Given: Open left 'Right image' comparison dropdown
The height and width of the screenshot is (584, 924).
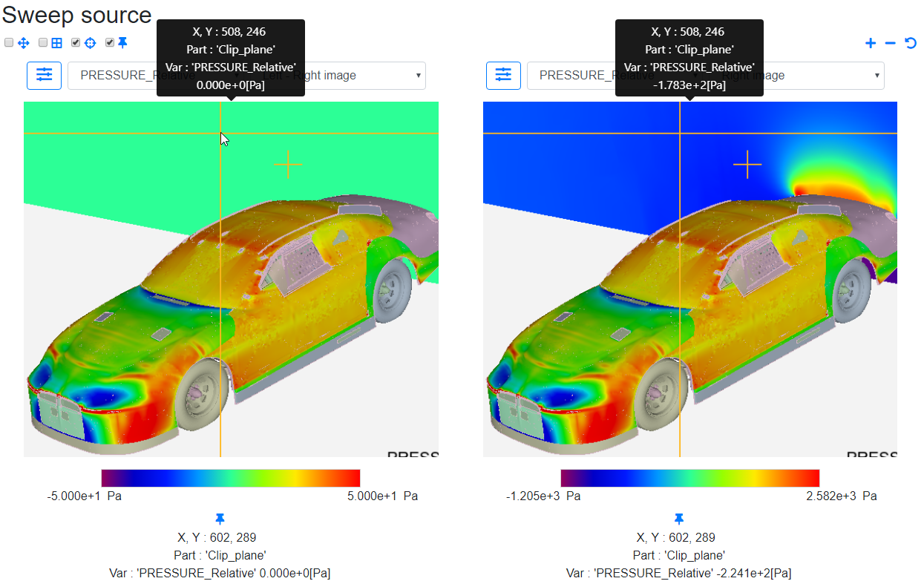Looking at the screenshot, I should (337, 75).
